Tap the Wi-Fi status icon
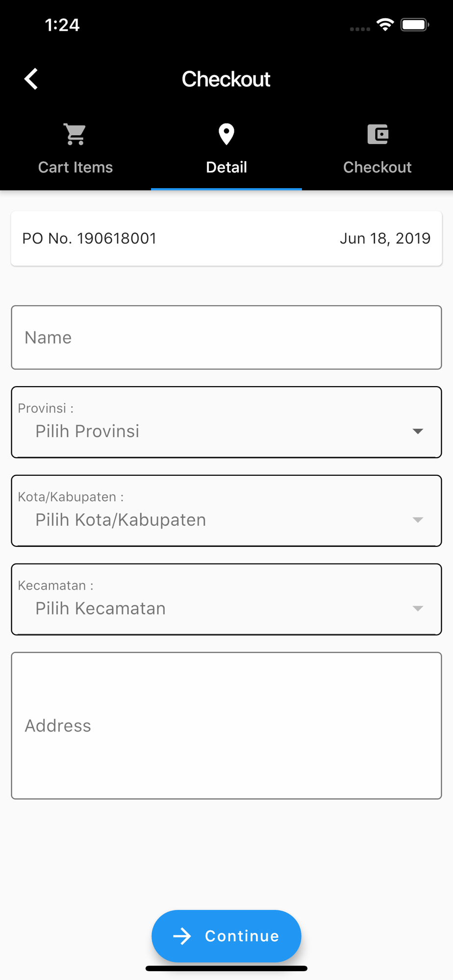 tap(385, 24)
